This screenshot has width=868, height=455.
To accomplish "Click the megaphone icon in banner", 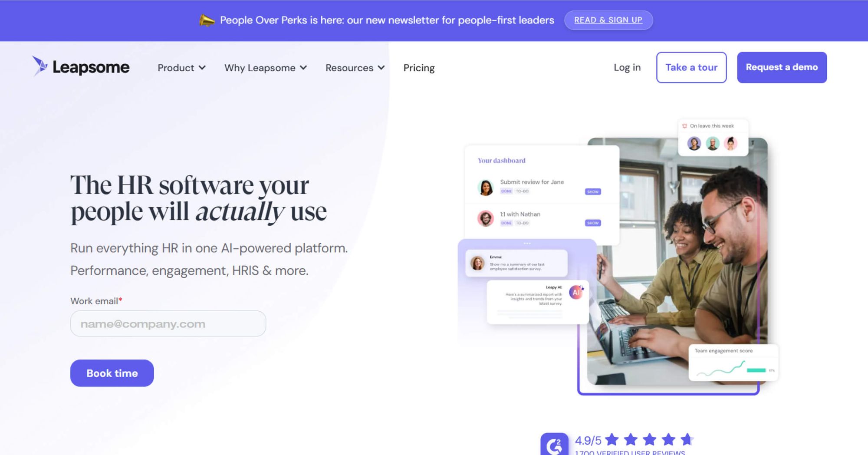I will 207,20.
